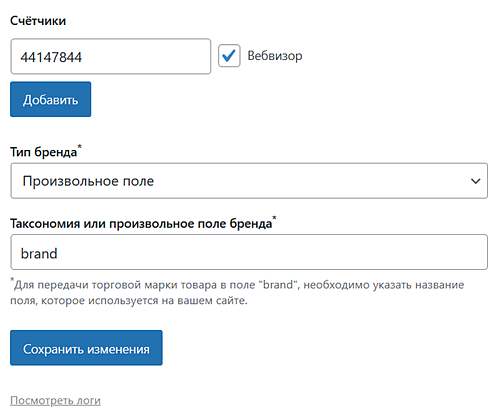Screen dimensions: 500x417
Task: Open the Тип бренда dropdown
Action: coord(249,181)
